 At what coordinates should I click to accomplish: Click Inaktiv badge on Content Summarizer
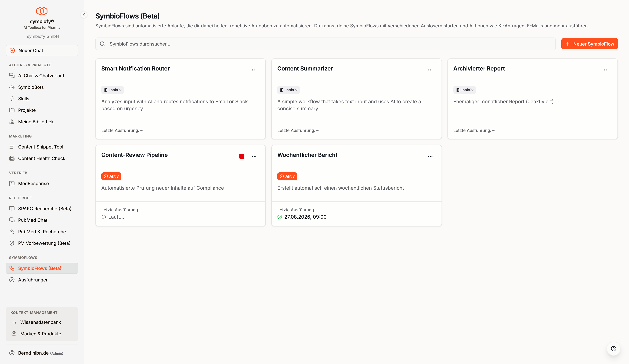(x=288, y=90)
